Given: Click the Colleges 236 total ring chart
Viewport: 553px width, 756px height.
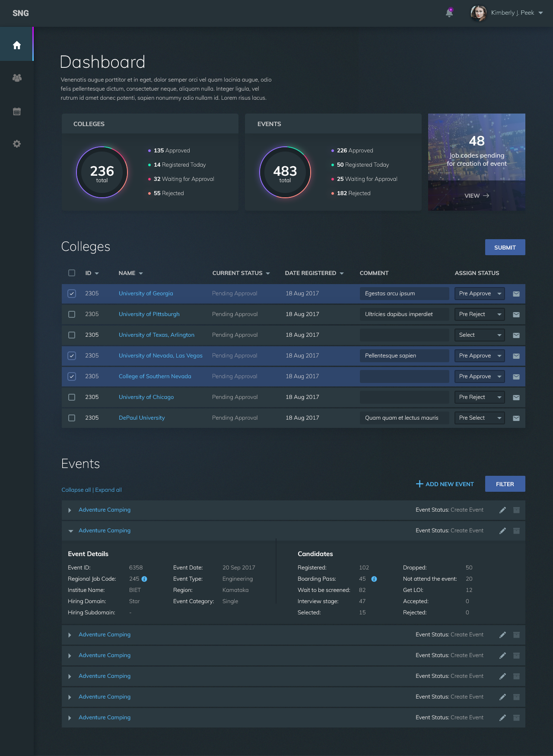Looking at the screenshot, I should (102, 172).
